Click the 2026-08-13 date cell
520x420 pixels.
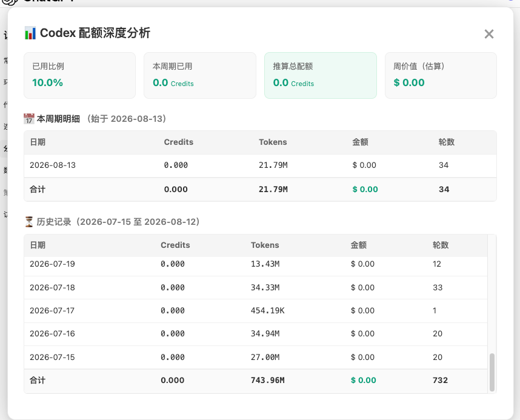click(53, 165)
